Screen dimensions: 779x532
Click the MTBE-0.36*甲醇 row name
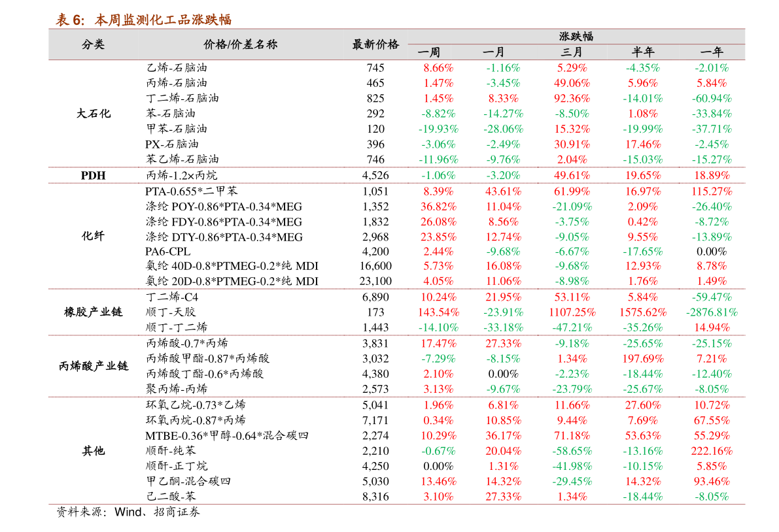point(227,436)
